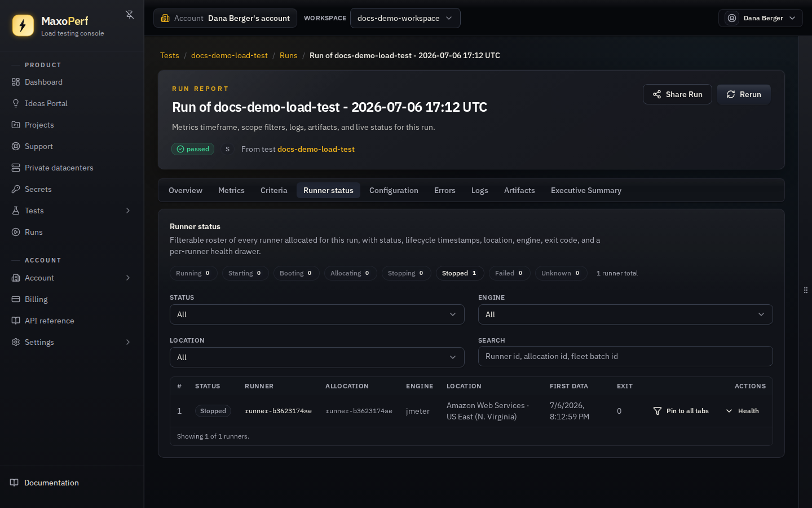Click the Tests breadcrumb link
The image size is (812, 508).
[169, 55]
